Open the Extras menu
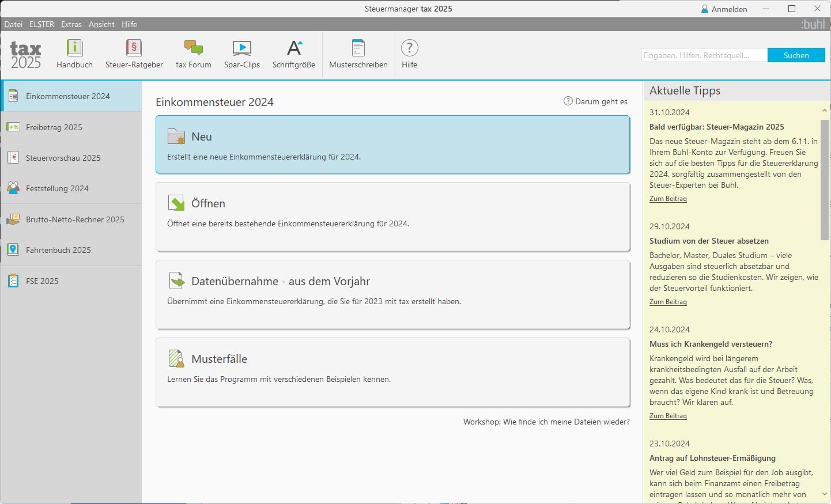Viewport: 831px width, 504px height. coord(71,24)
